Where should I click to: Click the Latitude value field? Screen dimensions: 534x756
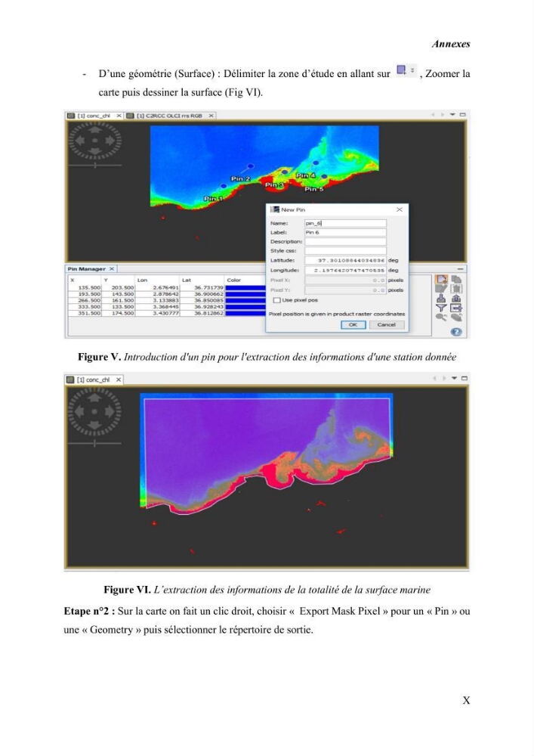(x=345, y=260)
